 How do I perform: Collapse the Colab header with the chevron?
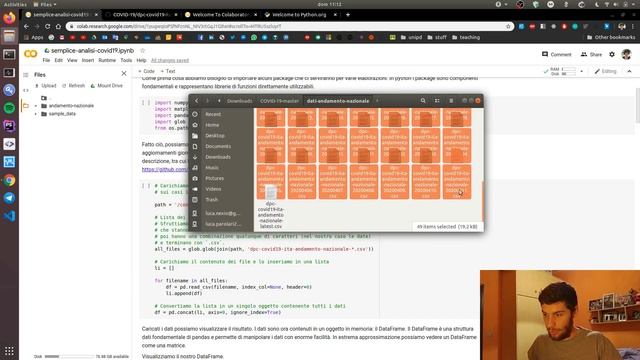[x=629, y=71]
